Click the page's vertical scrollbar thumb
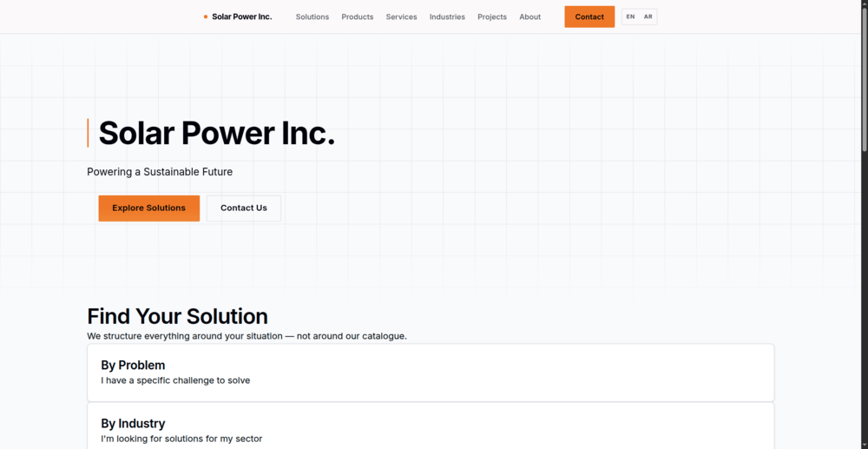 (863, 78)
